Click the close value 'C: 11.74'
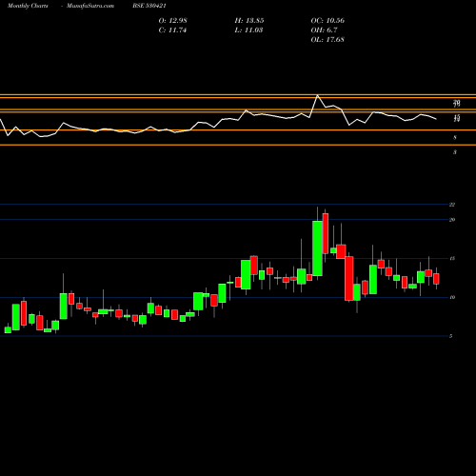This screenshot has height=476, width=476. coord(172,30)
